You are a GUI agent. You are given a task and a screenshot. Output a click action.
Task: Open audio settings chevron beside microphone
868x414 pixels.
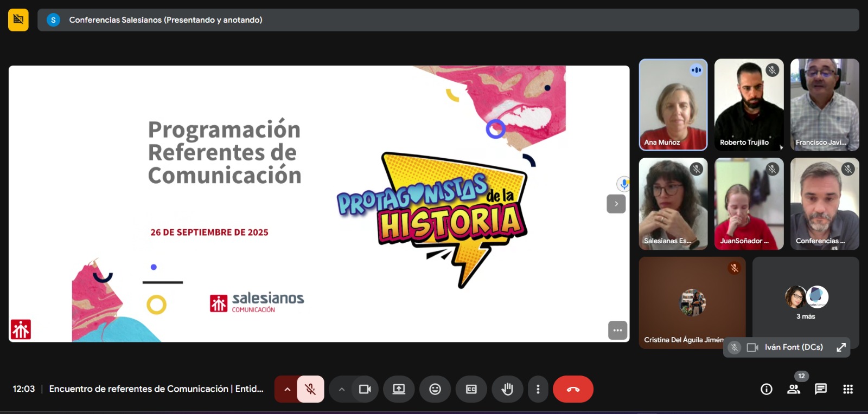click(x=287, y=389)
